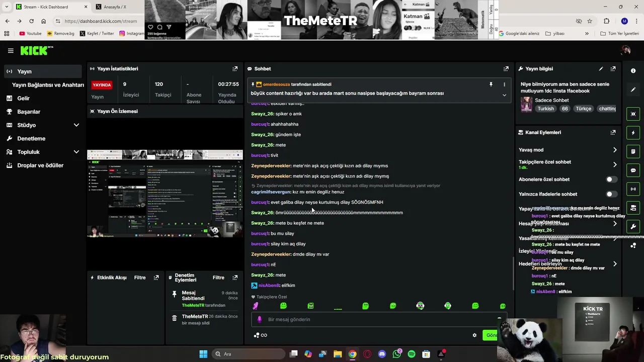This screenshot has width=644, height=362.
Task: Toggle Abonelere özel sohbet switch
Action: point(611,179)
